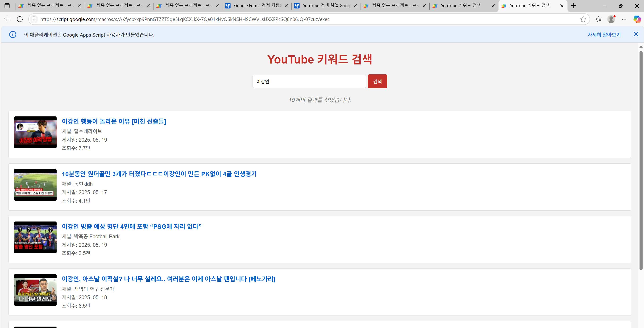
Task: Click channel text 달수네라이브
Action: click(88, 131)
